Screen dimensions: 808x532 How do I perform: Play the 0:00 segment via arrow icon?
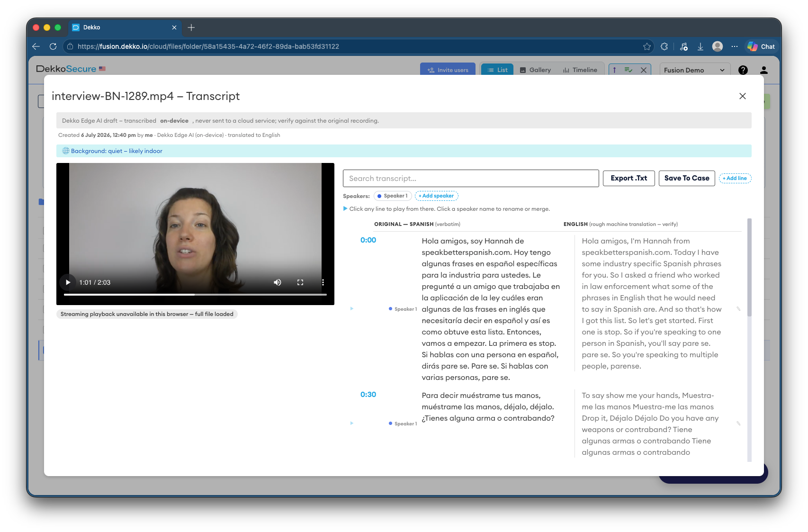[x=351, y=309]
